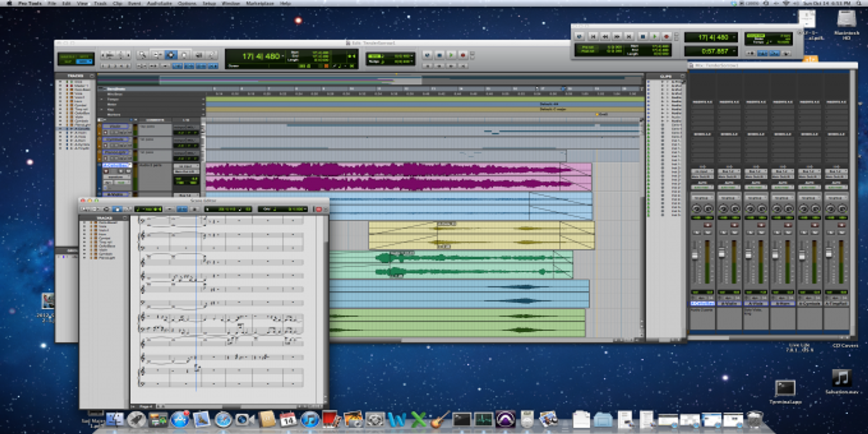Toggle the first blue option button under edit tools
The image size is (868, 434).
[177, 66]
